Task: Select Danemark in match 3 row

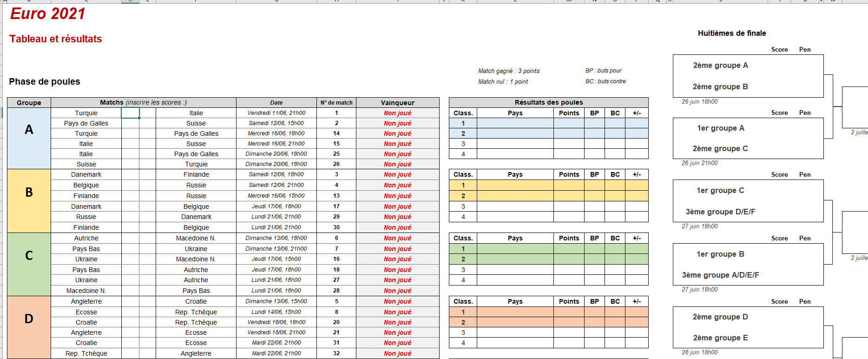Action: coord(86,174)
